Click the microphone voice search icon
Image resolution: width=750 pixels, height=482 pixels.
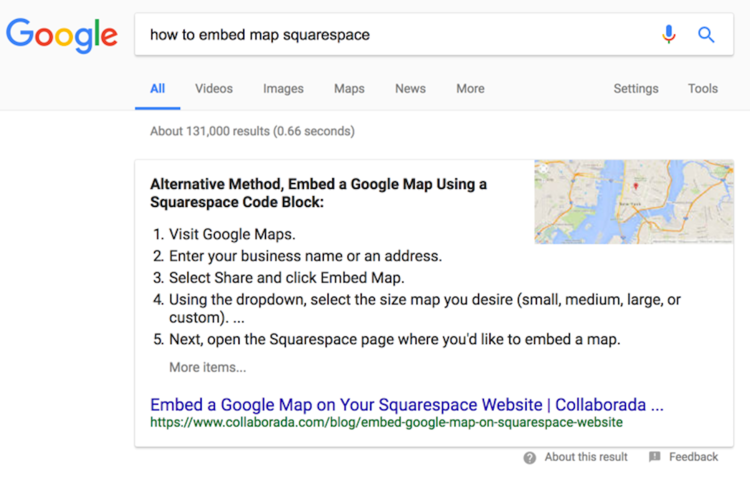(x=669, y=34)
